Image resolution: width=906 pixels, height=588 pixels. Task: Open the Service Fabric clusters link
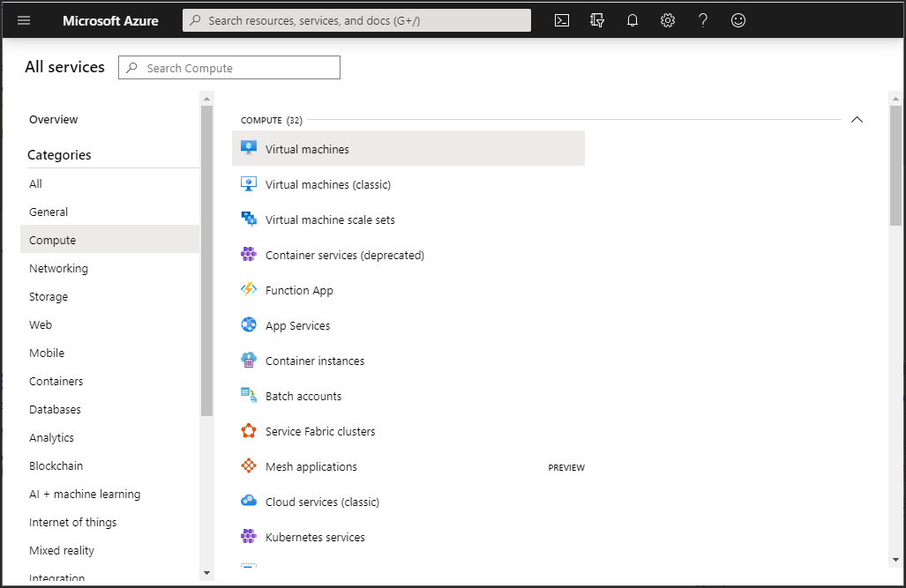(320, 431)
